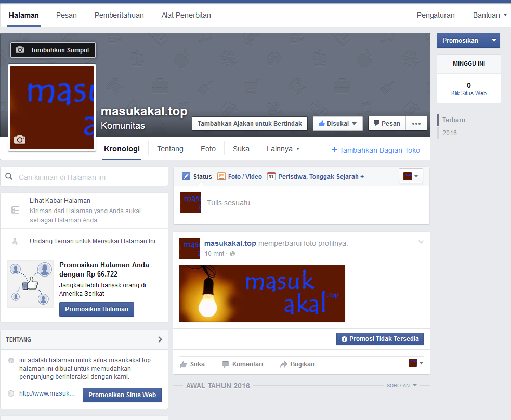Click Undang Teman untuk Menyukai Halaman Ini

pos(93,241)
